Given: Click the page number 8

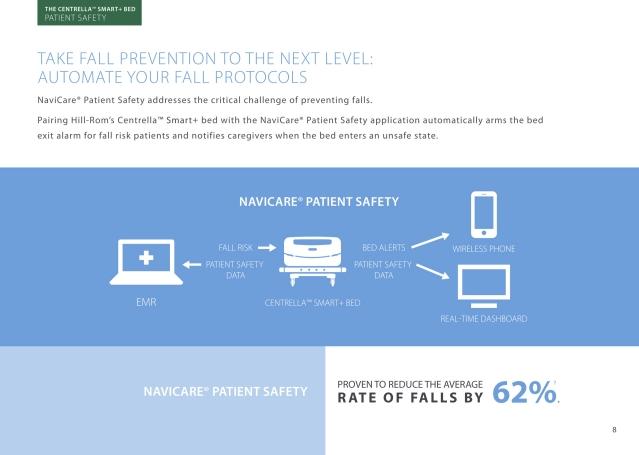Looking at the screenshot, I should pyautogui.click(x=614, y=430).
